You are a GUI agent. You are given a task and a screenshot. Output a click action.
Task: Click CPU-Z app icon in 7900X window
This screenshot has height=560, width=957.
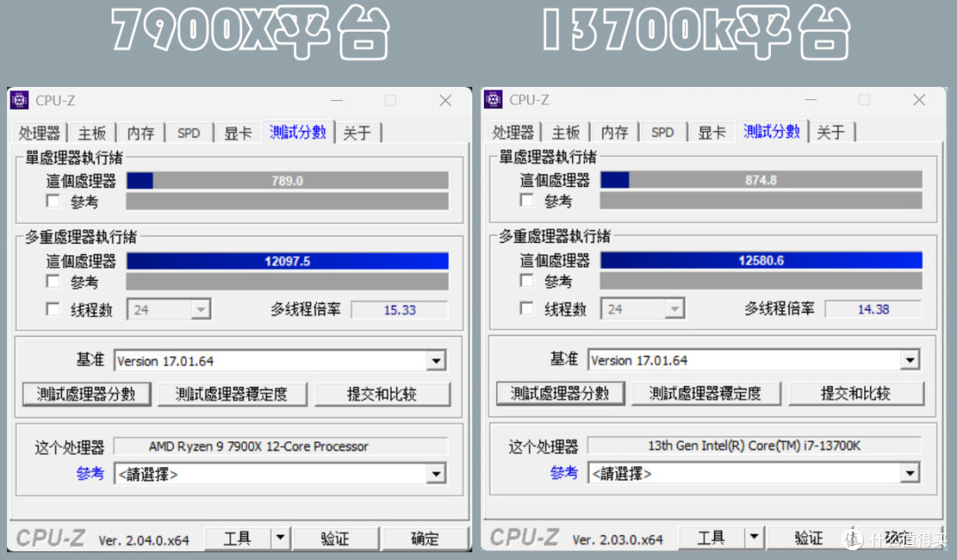tap(19, 100)
